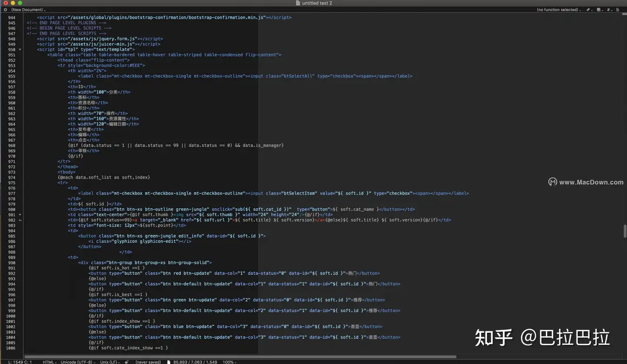Click the btn-group-solid div line
Viewport: 627px width, 364px height.
[x=145, y=263]
